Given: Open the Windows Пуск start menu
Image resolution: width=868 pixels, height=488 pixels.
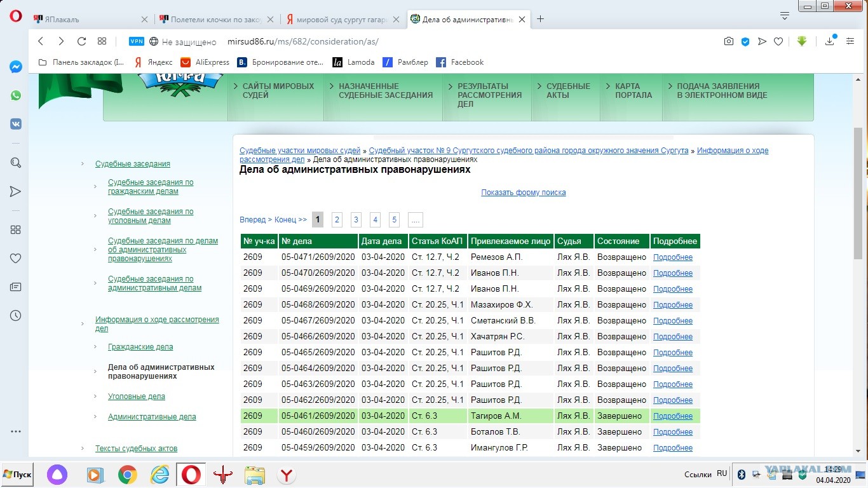Looking at the screenshot, I should click(x=18, y=475).
